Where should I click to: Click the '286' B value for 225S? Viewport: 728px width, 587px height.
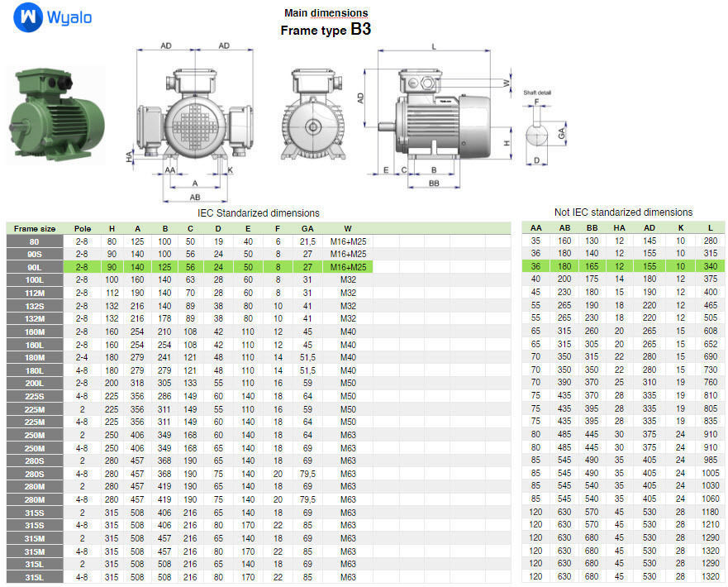point(164,396)
